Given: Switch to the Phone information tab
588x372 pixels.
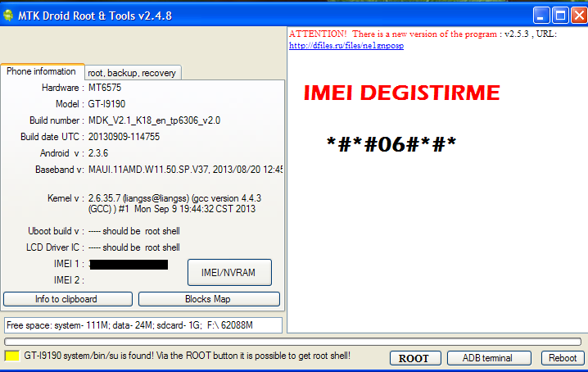Looking at the screenshot, I should 41,72.
